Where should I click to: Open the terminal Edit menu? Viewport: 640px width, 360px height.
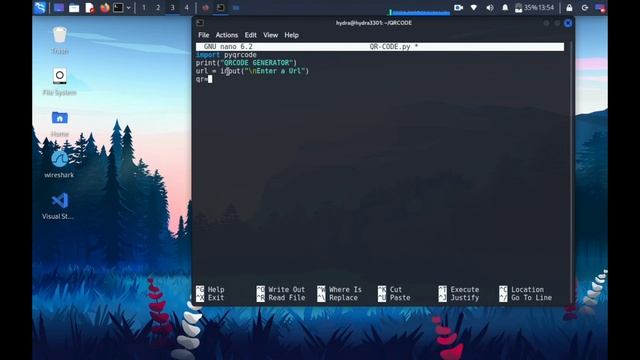pos(251,35)
